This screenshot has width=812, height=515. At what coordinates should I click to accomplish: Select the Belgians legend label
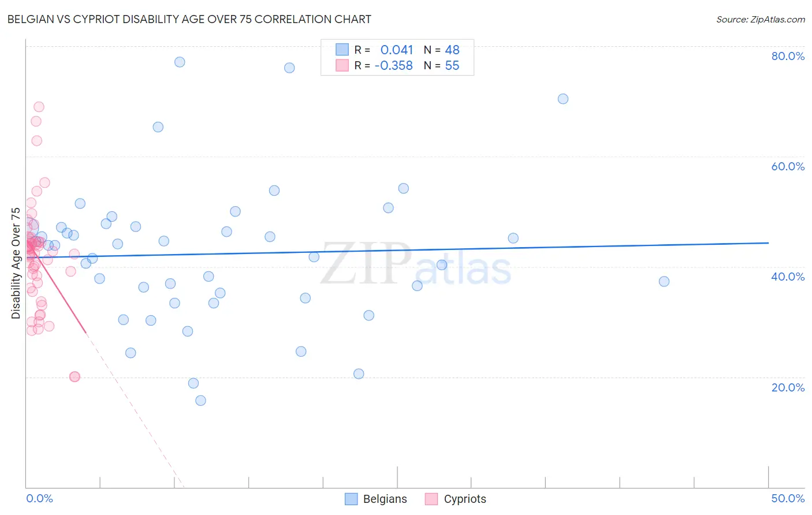click(385, 499)
